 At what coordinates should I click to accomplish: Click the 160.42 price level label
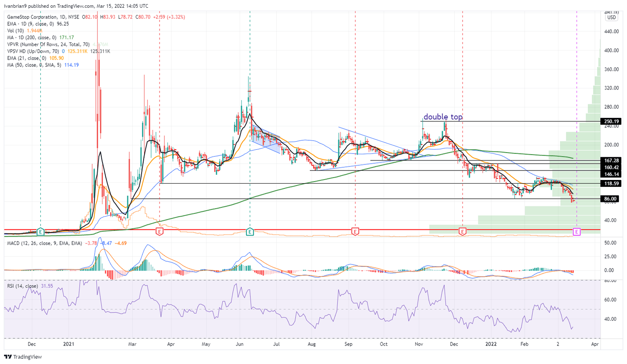click(611, 167)
